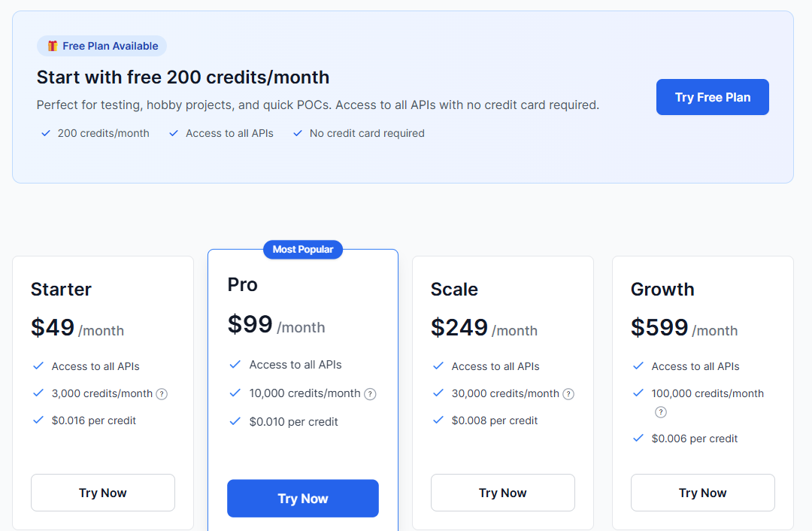
Task: Click the Free Plan Available badge
Action: coord(101,46)
